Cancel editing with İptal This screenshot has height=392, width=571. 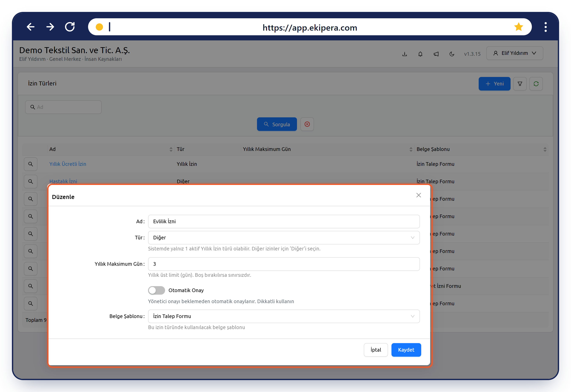pyautogui.click(x=375, y=350)
